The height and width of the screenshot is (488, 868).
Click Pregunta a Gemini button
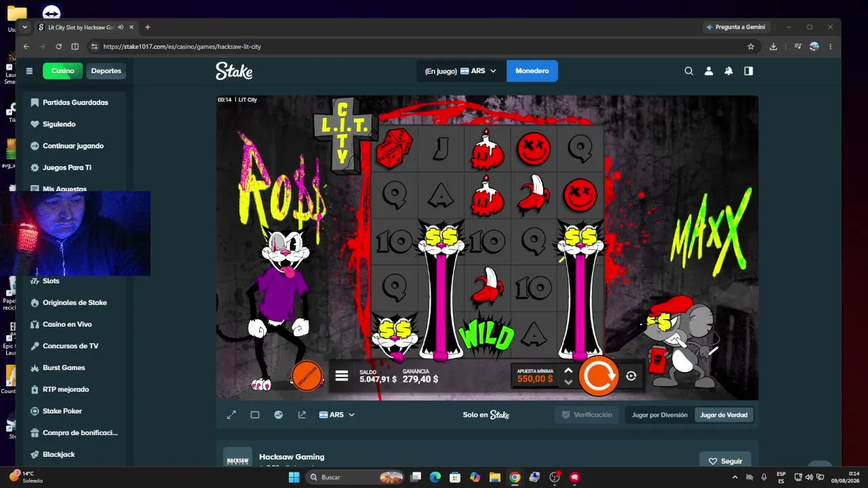click(x=736, y=27)
